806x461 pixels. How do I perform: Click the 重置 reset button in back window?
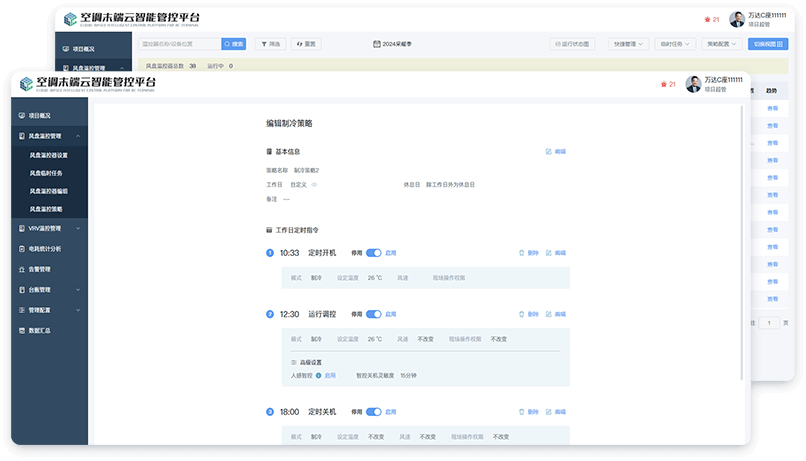[x=306, y=44]
